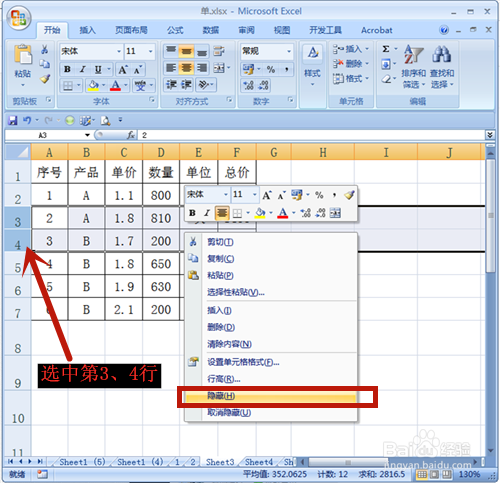Open the number format dropdown
Image resolution: width=500 pixels, height=483 pixels.
289,51
